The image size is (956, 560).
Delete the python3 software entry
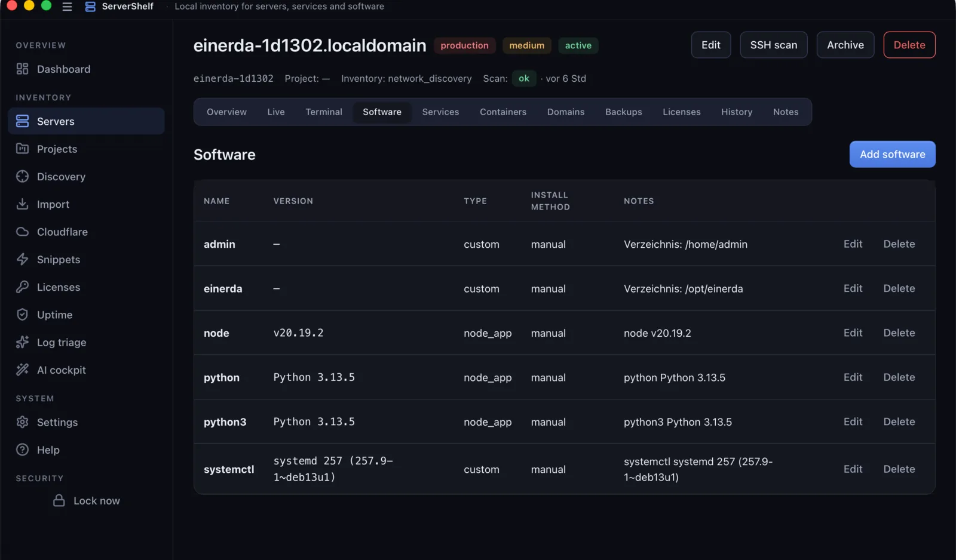pyautogui.click(x=899, y=421)
